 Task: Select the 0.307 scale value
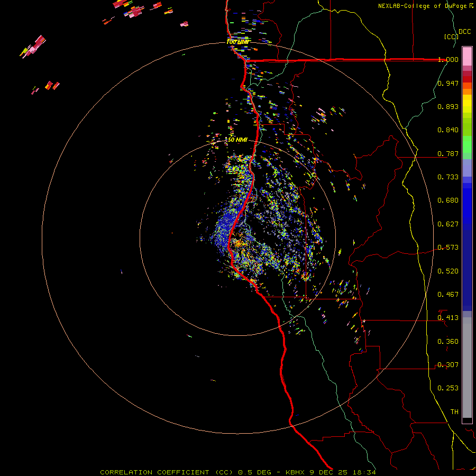(448, 365)
